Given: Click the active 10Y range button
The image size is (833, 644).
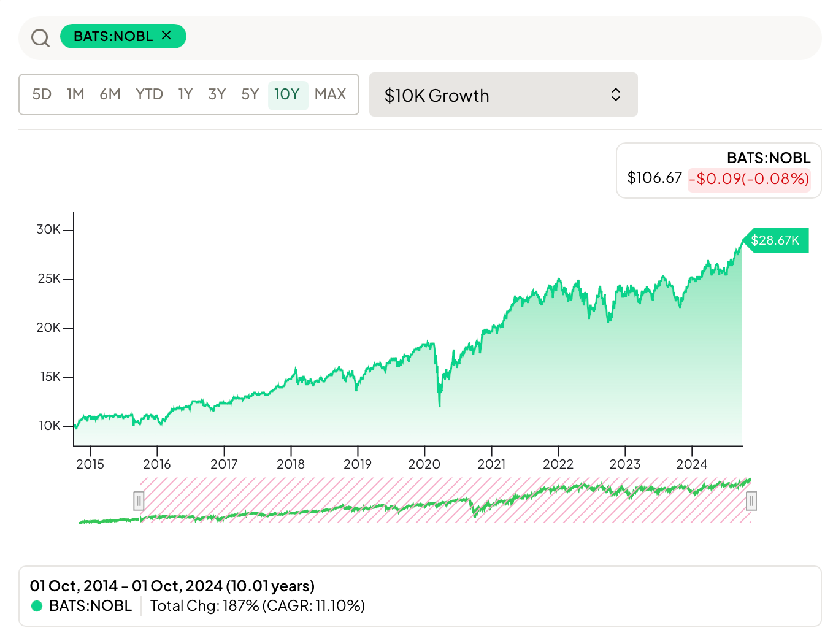Looking at the screenshot, I should pyautogui.click(x=287, y=94).
